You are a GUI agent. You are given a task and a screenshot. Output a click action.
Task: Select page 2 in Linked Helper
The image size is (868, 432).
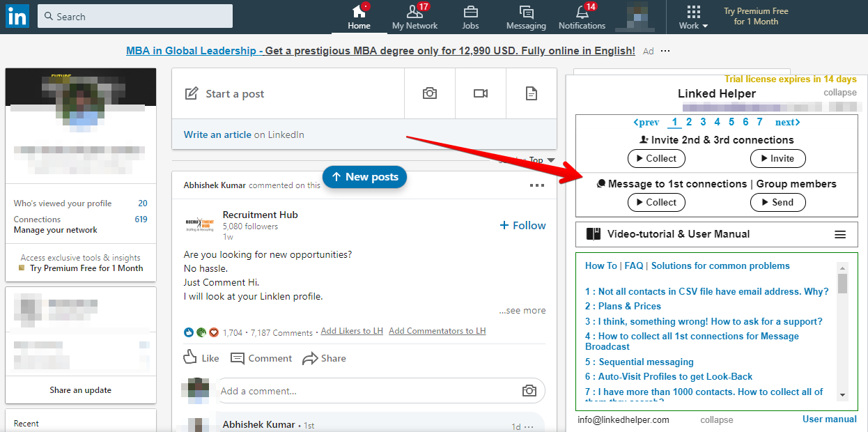(x=689, y=122)
